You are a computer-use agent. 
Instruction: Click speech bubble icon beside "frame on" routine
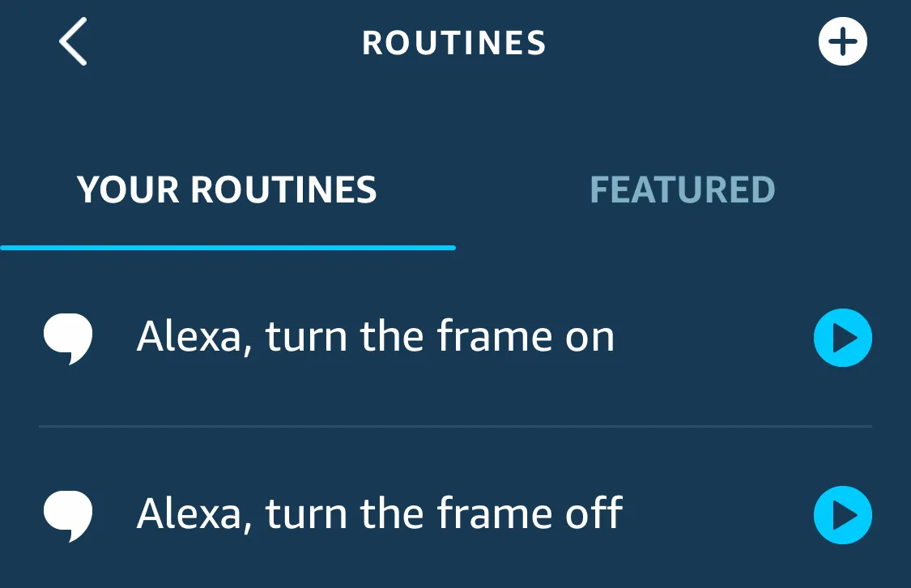[x=68, y=339]
